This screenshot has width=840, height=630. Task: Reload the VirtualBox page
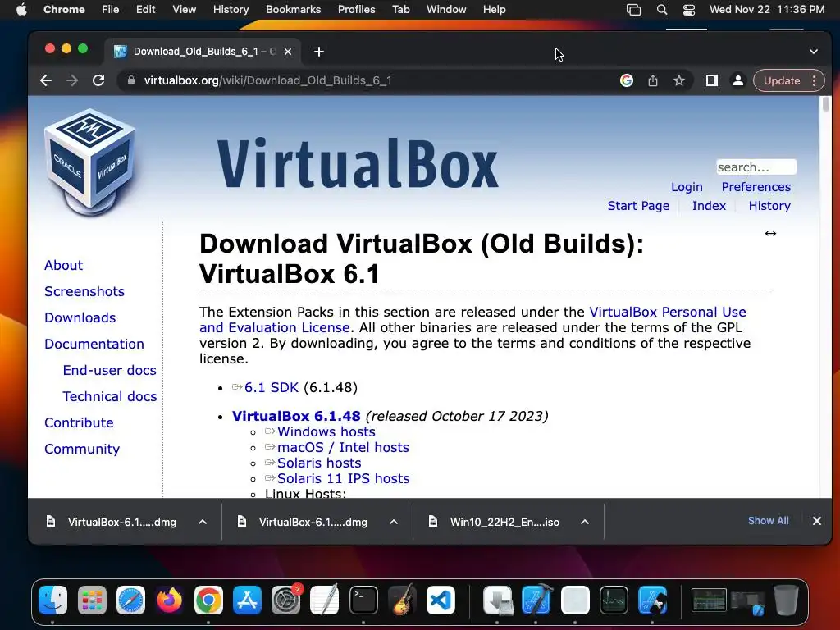click(98, 81)
